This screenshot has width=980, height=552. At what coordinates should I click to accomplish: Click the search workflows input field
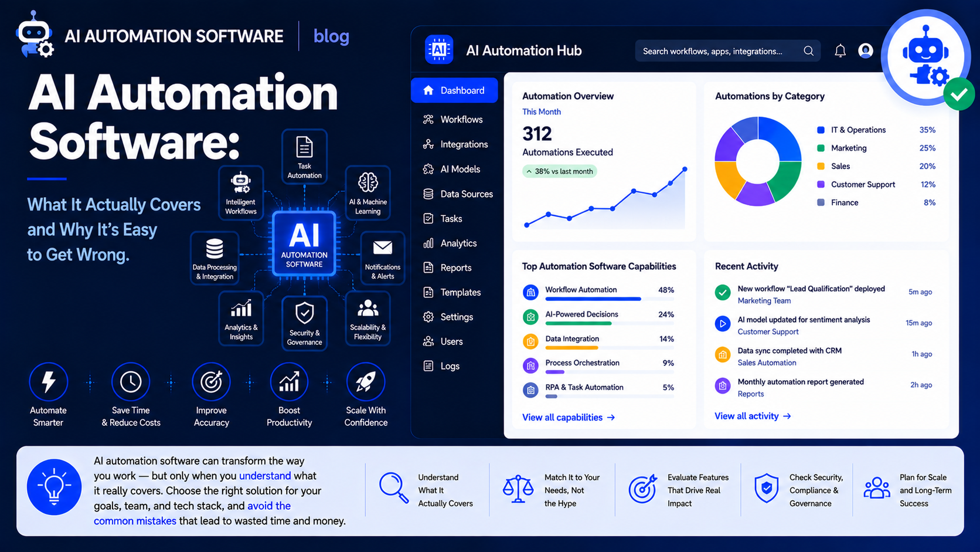728,51
